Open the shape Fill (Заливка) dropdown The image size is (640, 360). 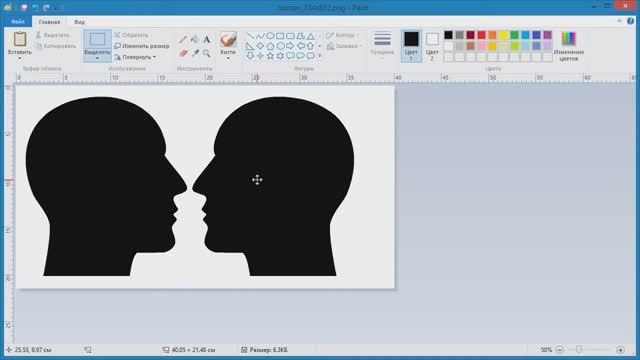click(345, 46)
